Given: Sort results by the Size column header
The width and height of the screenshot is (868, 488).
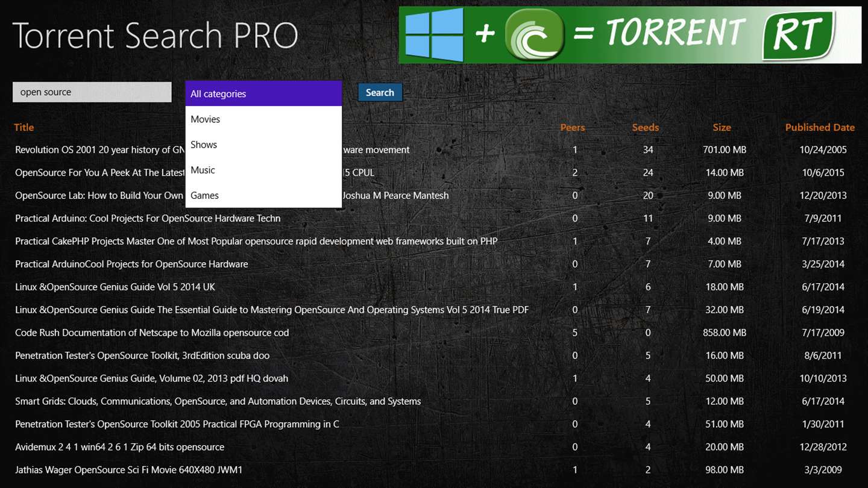Looking at the screenshot, I should point(722,127).
